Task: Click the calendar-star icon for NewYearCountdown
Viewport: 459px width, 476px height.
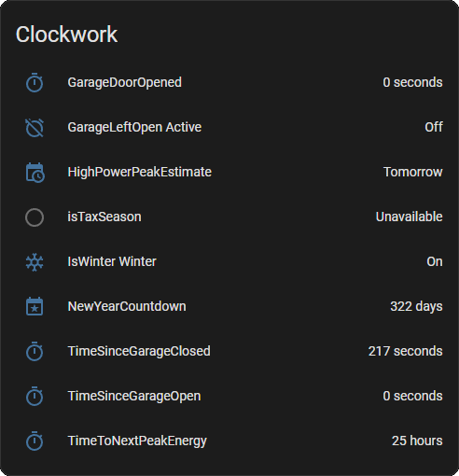Action: pyautogui.click(x=35, y=306)
